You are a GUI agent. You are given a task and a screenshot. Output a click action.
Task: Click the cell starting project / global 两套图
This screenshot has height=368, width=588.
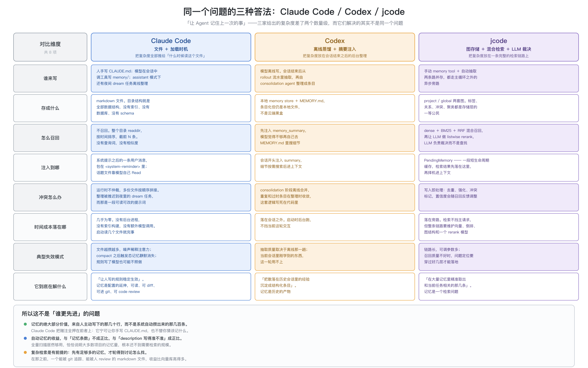click(499, 108)
